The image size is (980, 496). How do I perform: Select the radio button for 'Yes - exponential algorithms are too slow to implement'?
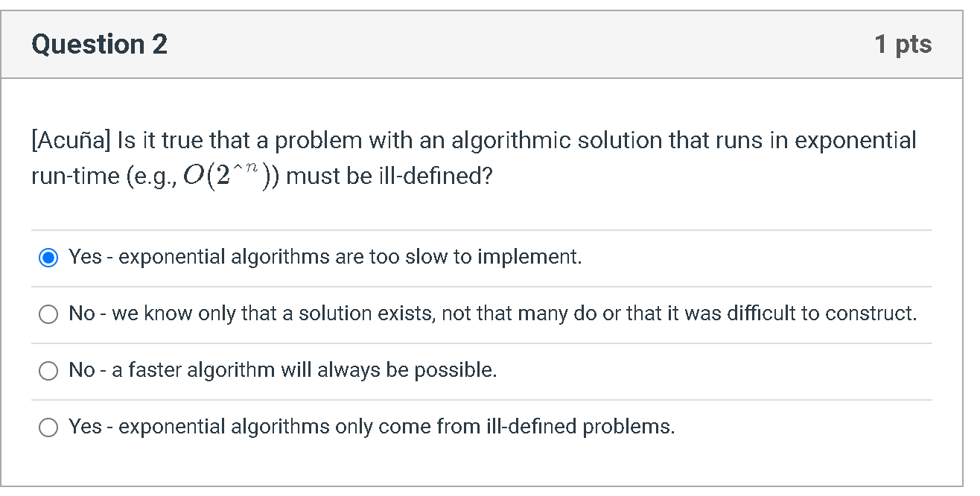point(48,257)
